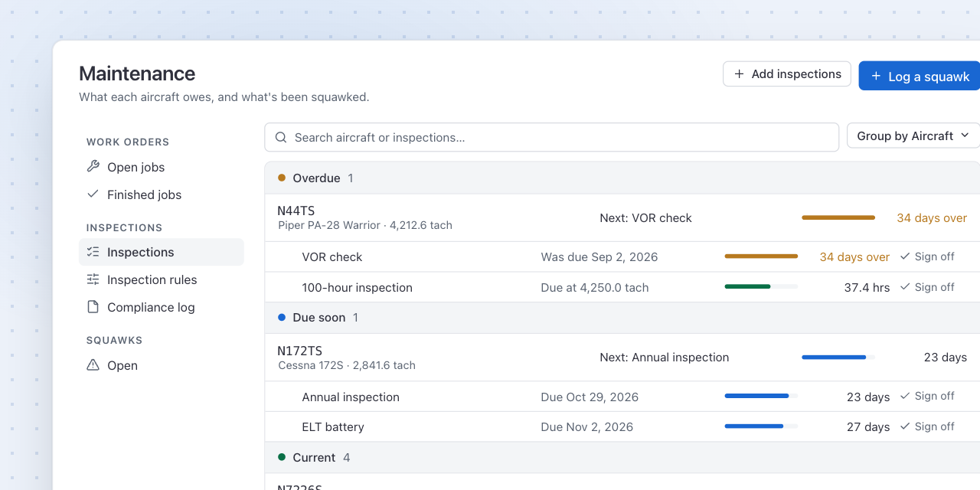Expand the N44TS aircraft row
This screenshot has height=490, width=980.
click(622, 217)
